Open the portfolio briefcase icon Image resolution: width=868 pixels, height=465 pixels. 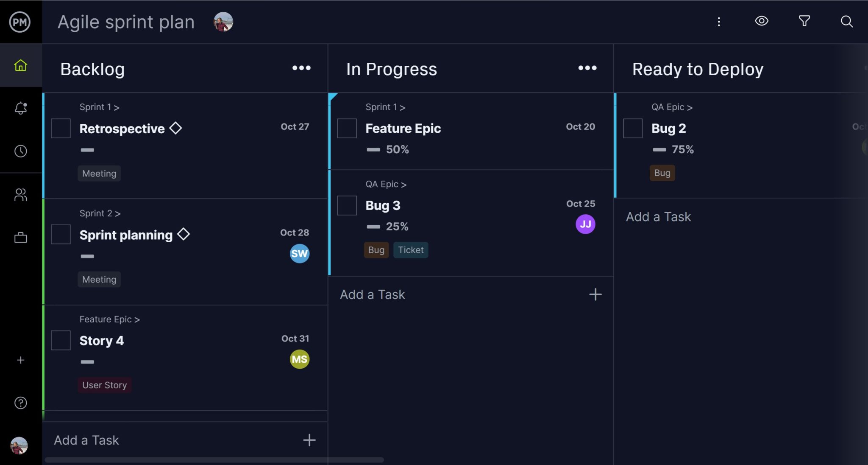(20, 238)
